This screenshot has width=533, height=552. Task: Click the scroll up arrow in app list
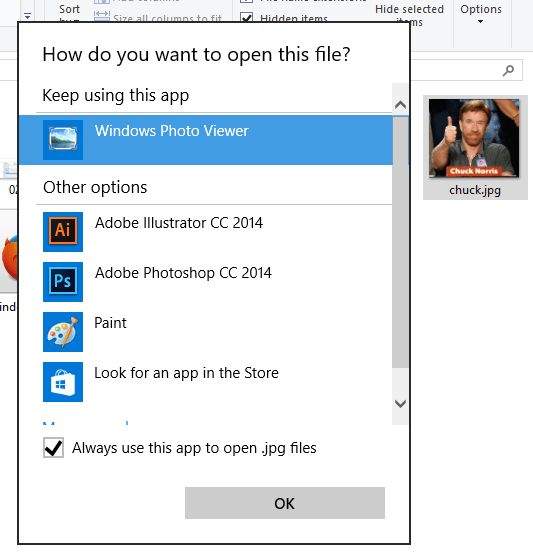(400, 105)
